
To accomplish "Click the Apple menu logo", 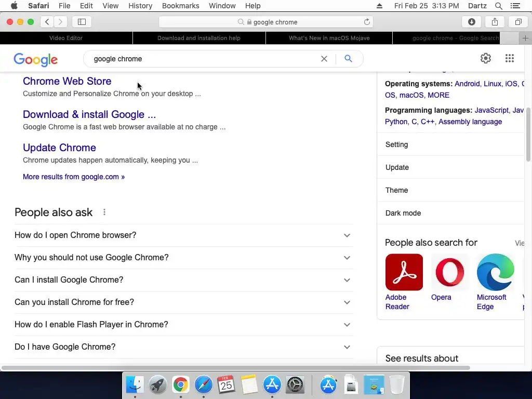I will tap(14, 6).
